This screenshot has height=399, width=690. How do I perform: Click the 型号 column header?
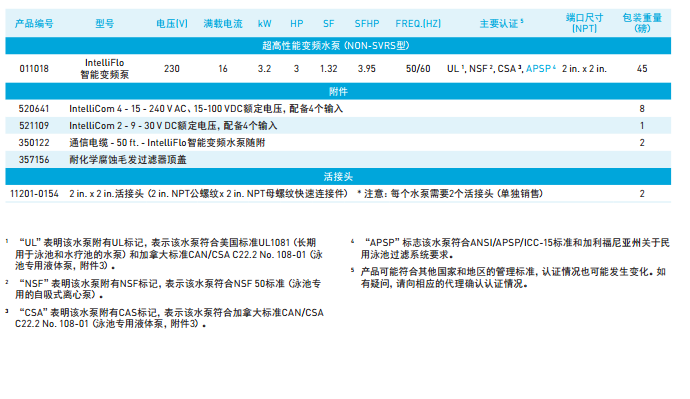[104, 24]
